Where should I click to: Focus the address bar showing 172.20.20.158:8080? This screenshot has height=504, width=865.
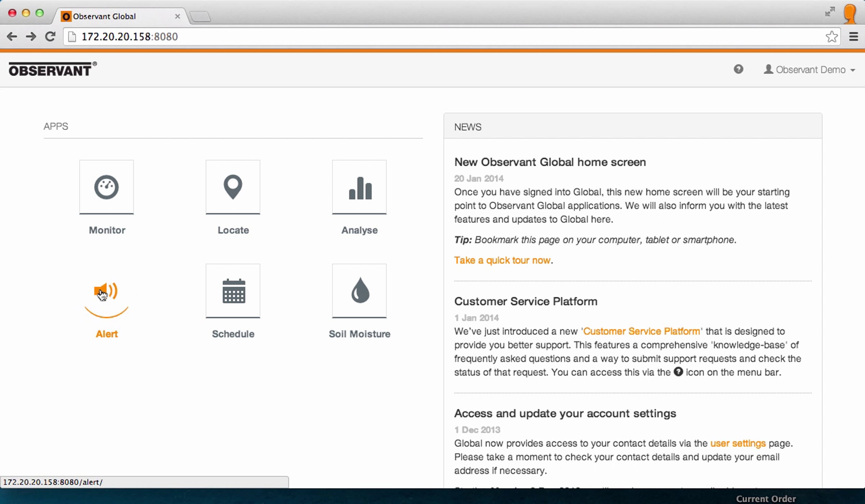pyautogui.click(x=452, y=37)
